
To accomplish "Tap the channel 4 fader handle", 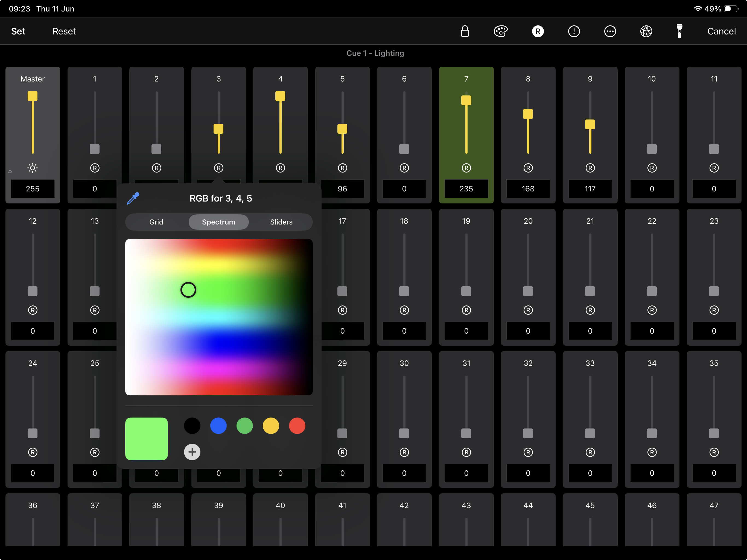I will [280, 96].
